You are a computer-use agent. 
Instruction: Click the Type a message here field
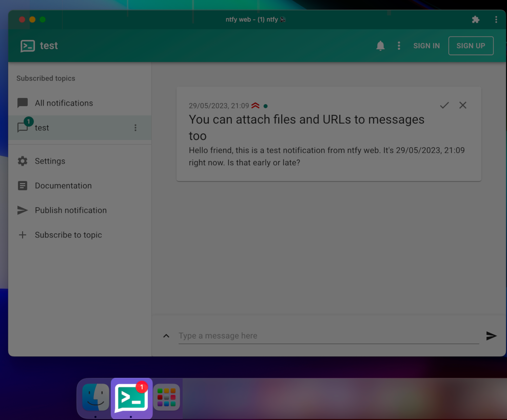pyautogui.click(x=328, y=336)
